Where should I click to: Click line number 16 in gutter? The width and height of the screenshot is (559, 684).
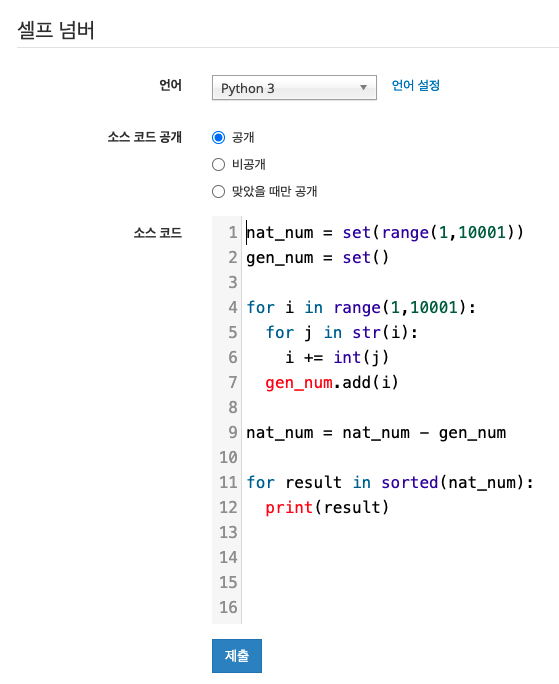click(228, 607)
